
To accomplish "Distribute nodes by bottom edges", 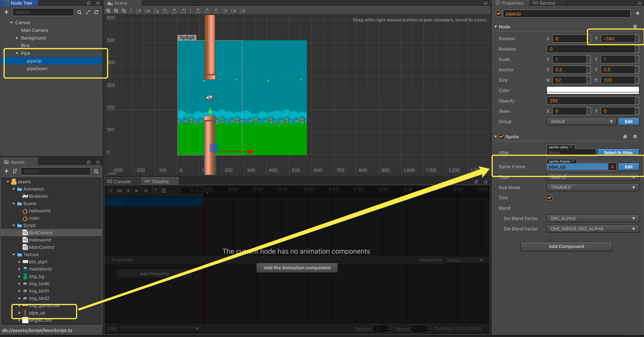I will (x=216, y=11).
